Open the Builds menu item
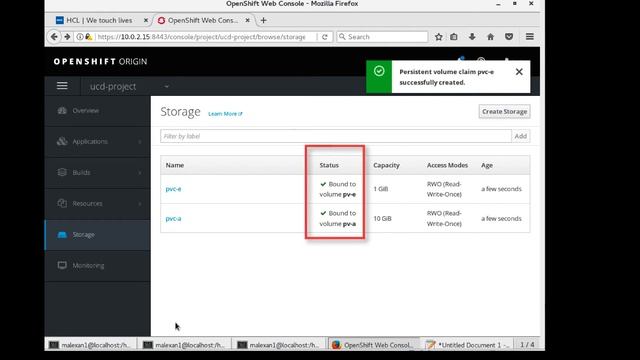The image size is (640, 360). (98, 173)
